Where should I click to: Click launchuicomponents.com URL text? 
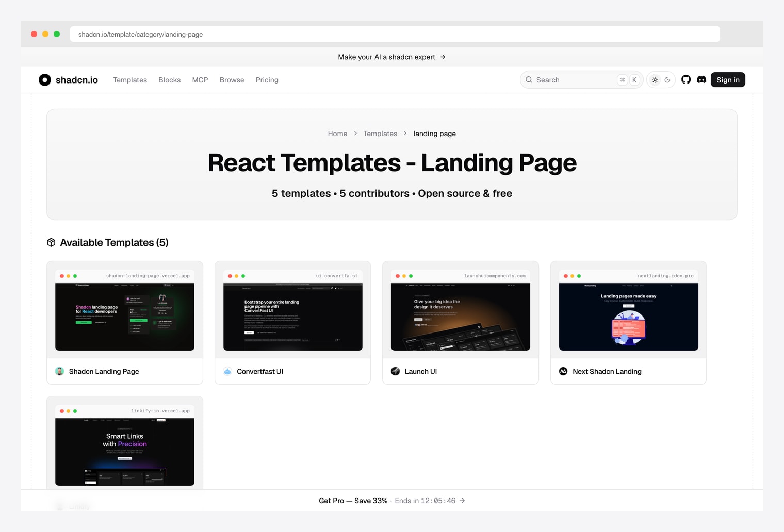pyautogui.click(x=495, y=276)
